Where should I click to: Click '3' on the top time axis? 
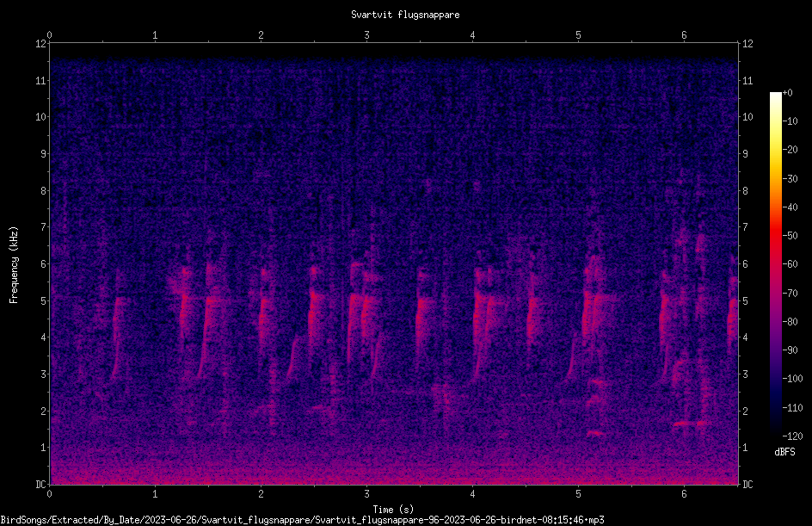(366, 35)
